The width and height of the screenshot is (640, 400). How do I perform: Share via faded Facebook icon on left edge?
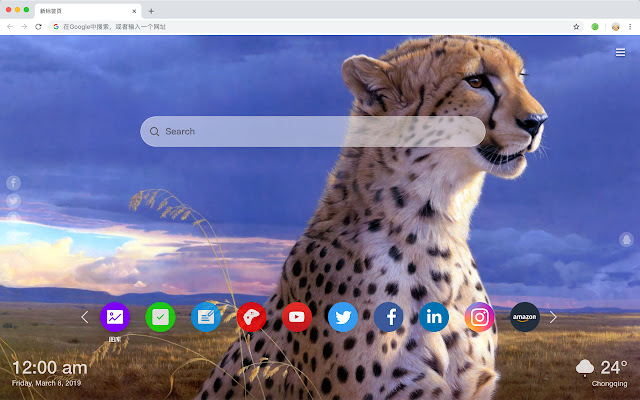pyautogui.click(x=13, y=183)
